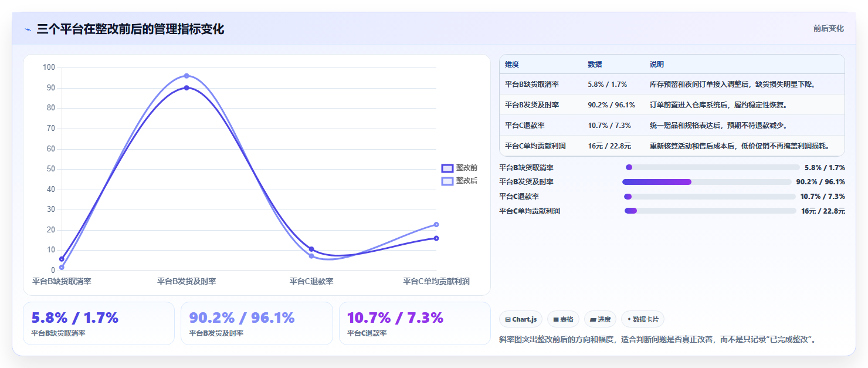Select the 进度 tag chip

(x=600, y=319)
